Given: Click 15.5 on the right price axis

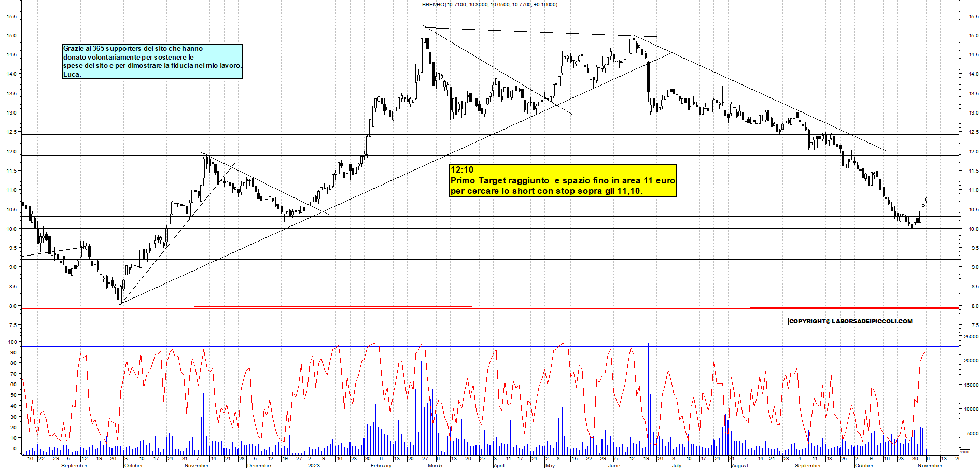Looking at the screenshot, I should pyautogui.click(x=973, y=17).
